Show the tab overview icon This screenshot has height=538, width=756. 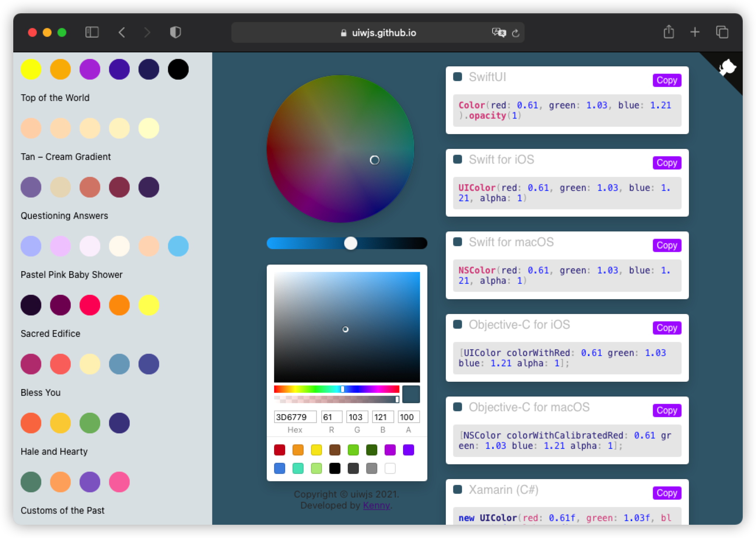click(x=722, y=32)
